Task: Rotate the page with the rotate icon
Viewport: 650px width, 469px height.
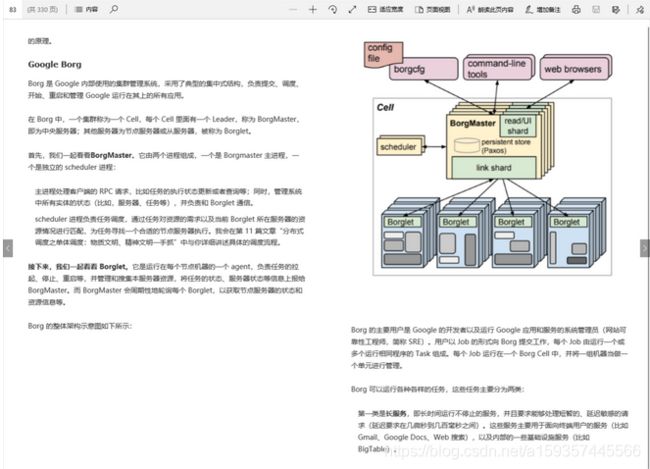Action: (332, 10)
